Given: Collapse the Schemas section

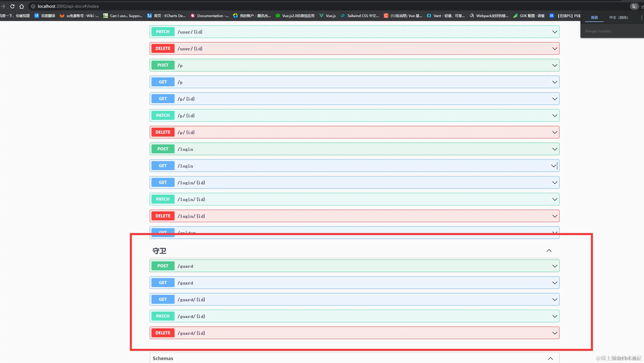Looking at the screenshot, I should (x=550, y=358).
